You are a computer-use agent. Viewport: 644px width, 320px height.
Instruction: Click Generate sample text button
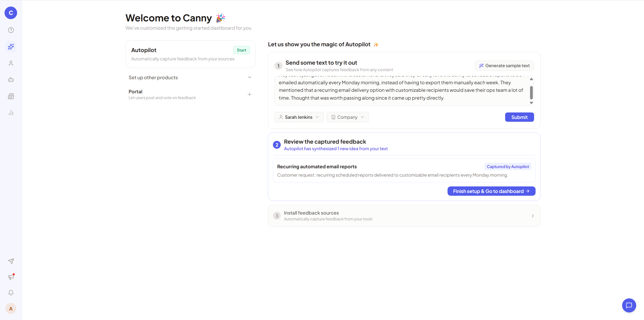point(504,66)
